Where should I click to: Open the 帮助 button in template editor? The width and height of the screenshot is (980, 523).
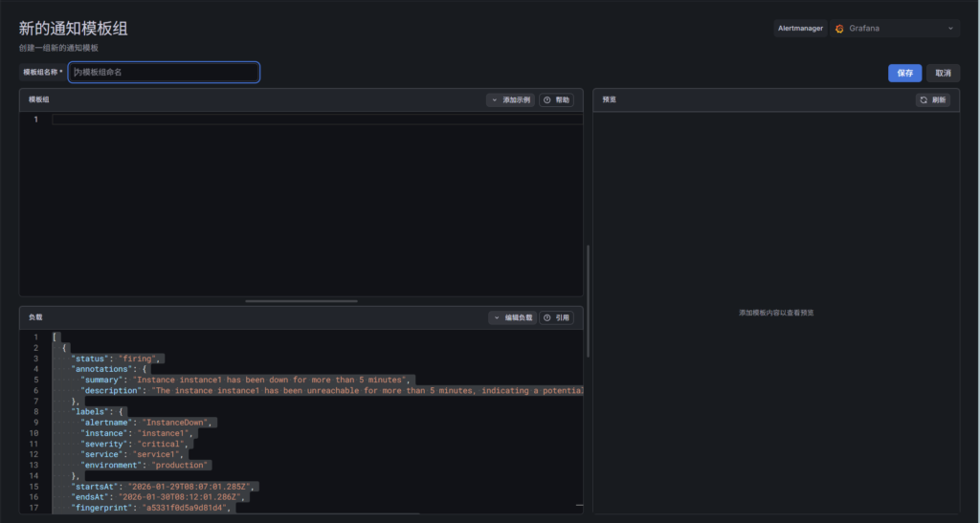click(x=556, y=99)
